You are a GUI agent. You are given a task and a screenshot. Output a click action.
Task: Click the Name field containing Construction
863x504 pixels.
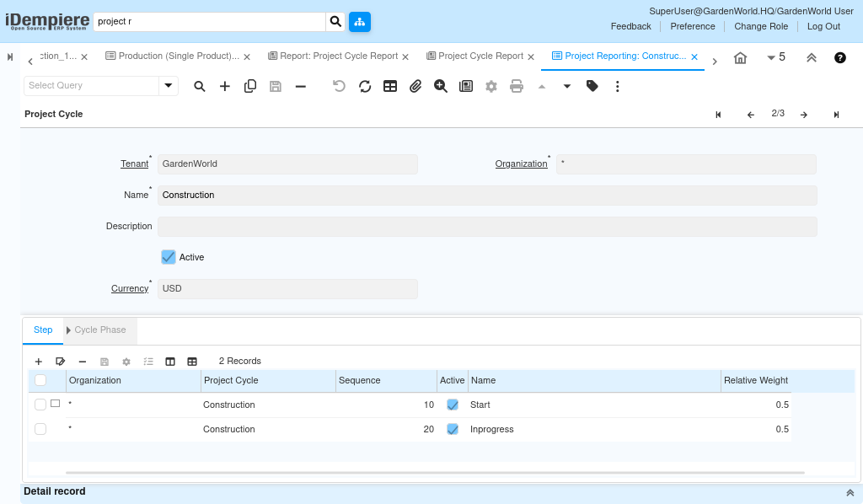(x=487, y=195)
